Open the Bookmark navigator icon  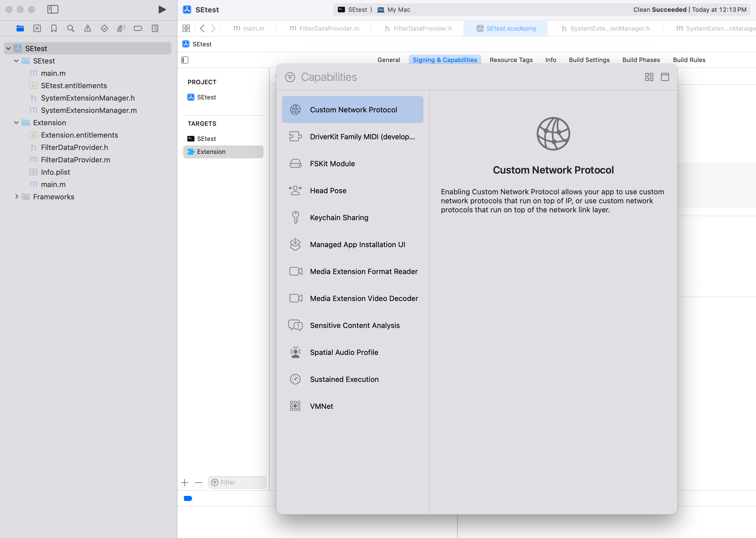54,28
